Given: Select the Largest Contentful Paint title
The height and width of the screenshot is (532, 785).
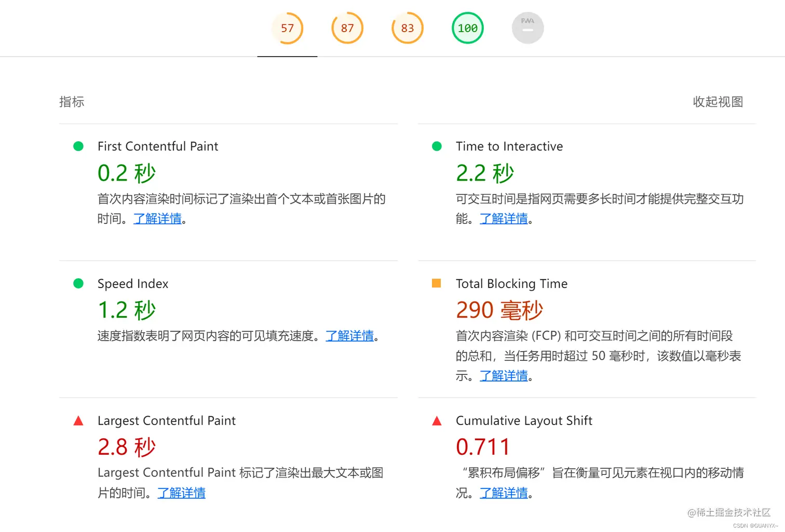Looking at the screenshot, I should coord(167,420).
